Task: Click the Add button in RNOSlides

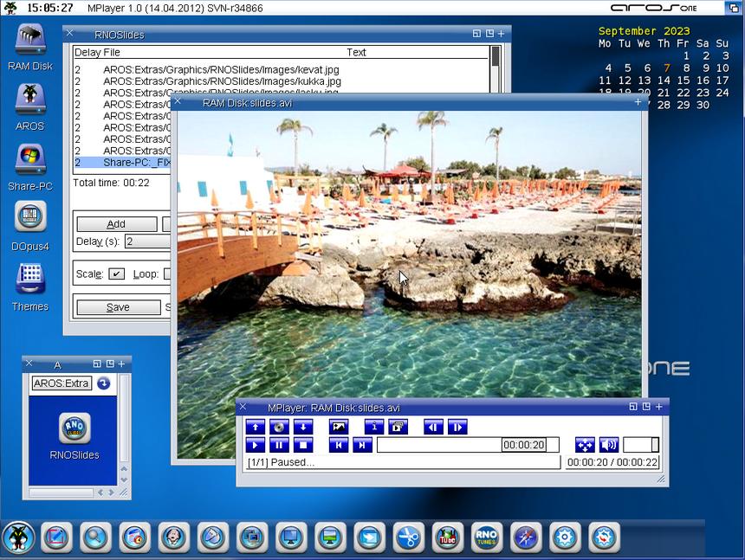Action: click(x=116, y=224)
